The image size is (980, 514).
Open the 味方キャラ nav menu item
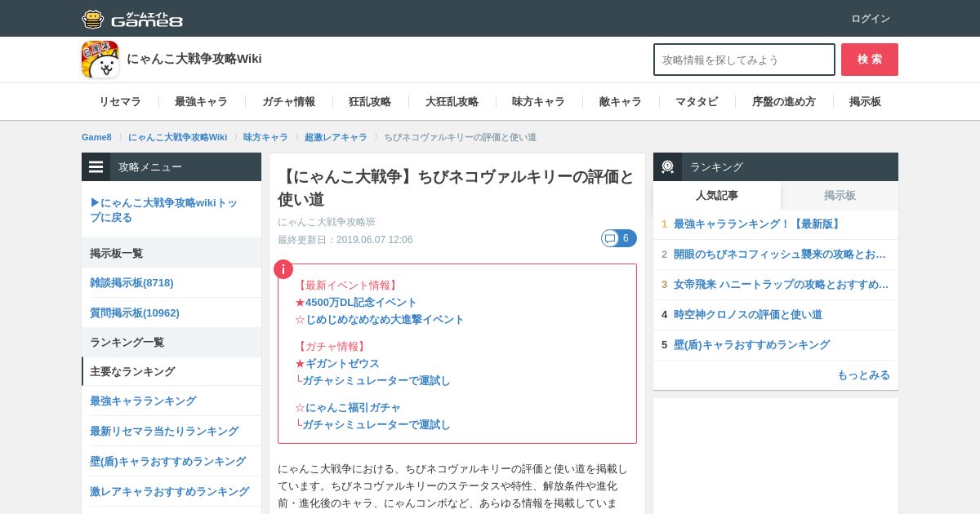tap(538, 102)
